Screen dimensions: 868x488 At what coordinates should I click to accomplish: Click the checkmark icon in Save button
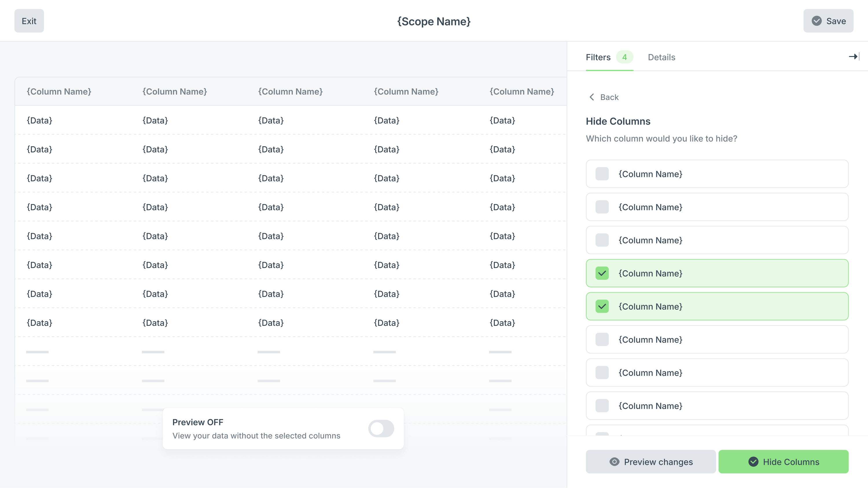pyautogui.click(x=816, y=21)
